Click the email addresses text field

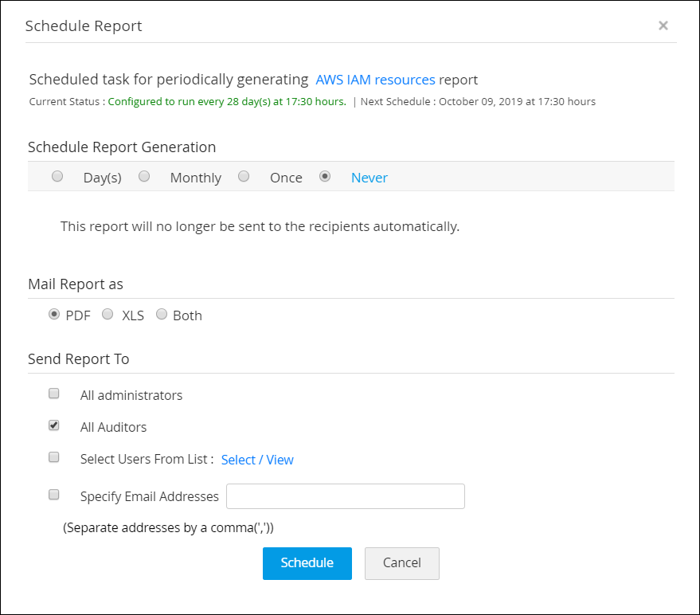[346, 496]
